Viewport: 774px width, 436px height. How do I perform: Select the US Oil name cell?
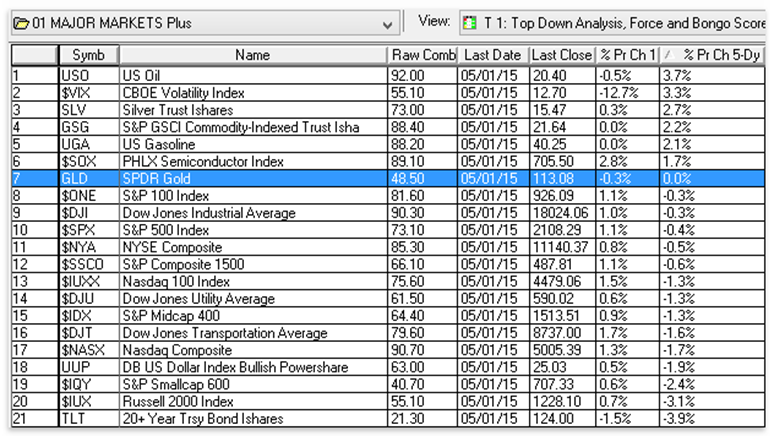[253, 76]
